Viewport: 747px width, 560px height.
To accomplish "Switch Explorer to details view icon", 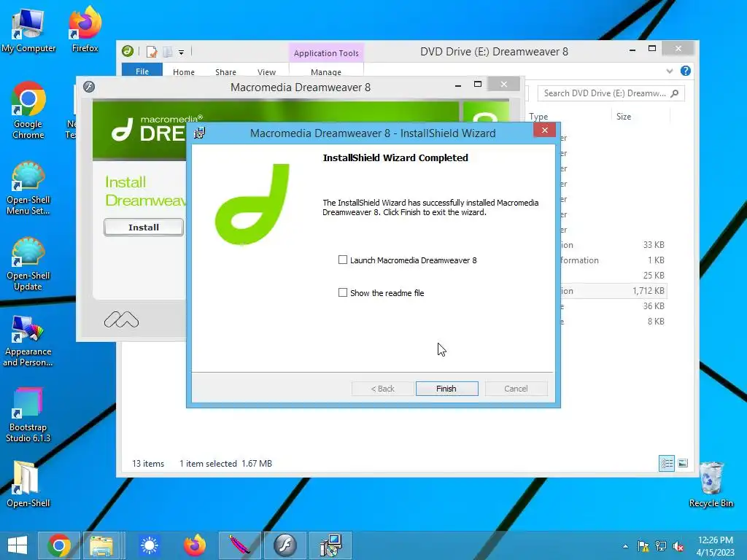I will (x=667, y=463).
